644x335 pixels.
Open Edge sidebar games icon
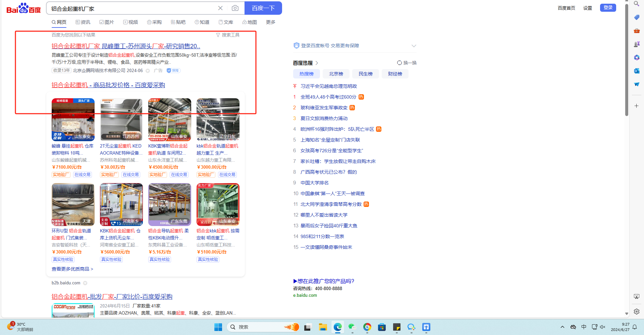point(637,44)
